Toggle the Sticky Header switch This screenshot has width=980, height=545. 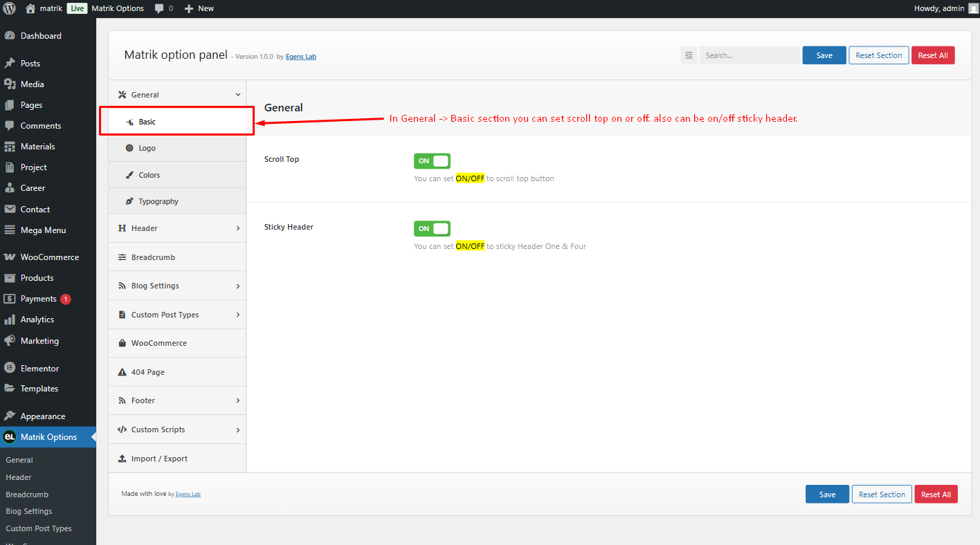tap(432, 228)
